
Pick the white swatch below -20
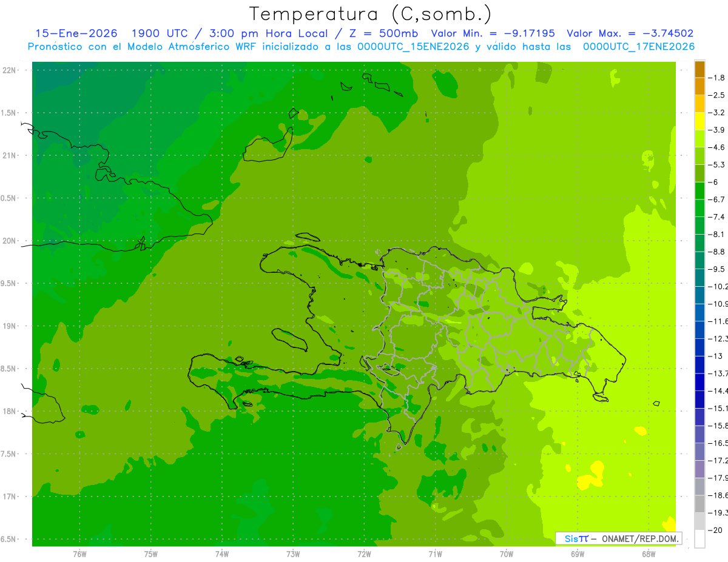tap(699, 539)
